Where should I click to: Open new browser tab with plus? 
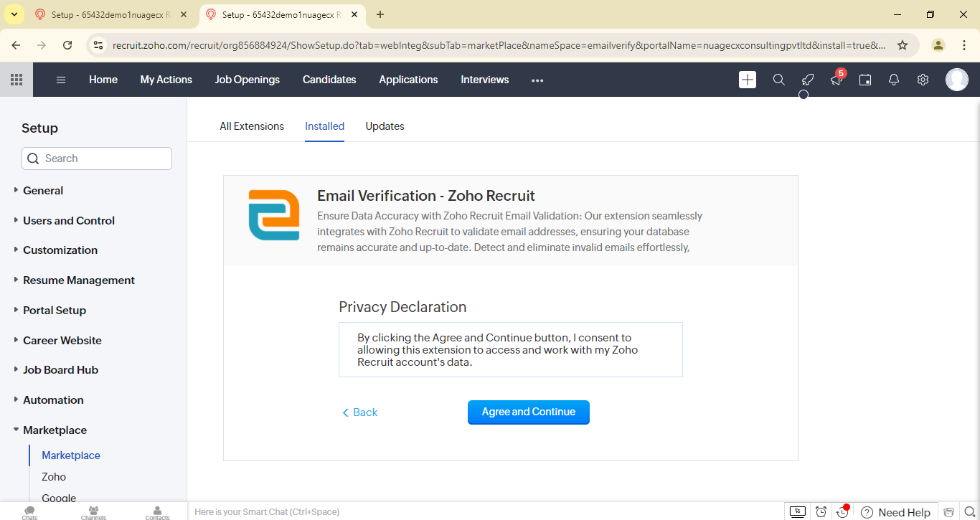pyautogui.click(x=380, y=14)
